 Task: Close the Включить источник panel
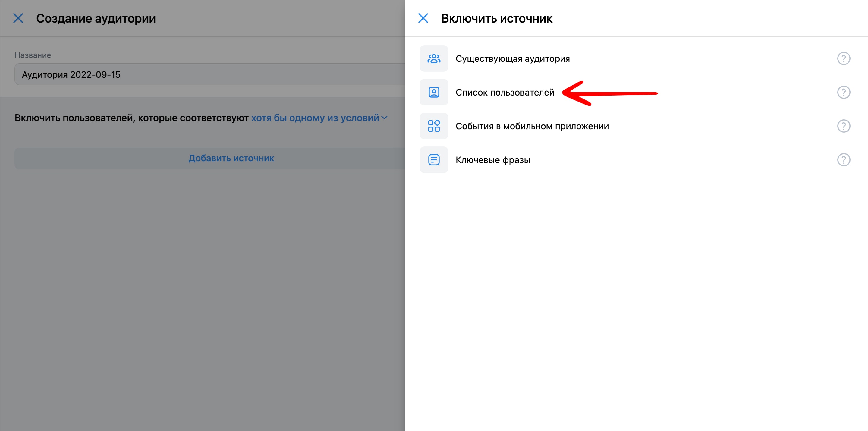click(x=423, y=18)
